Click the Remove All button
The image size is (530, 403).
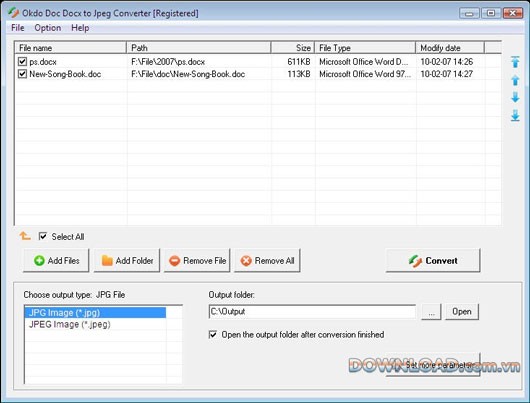pyautogui.click(x=267, y=260)
